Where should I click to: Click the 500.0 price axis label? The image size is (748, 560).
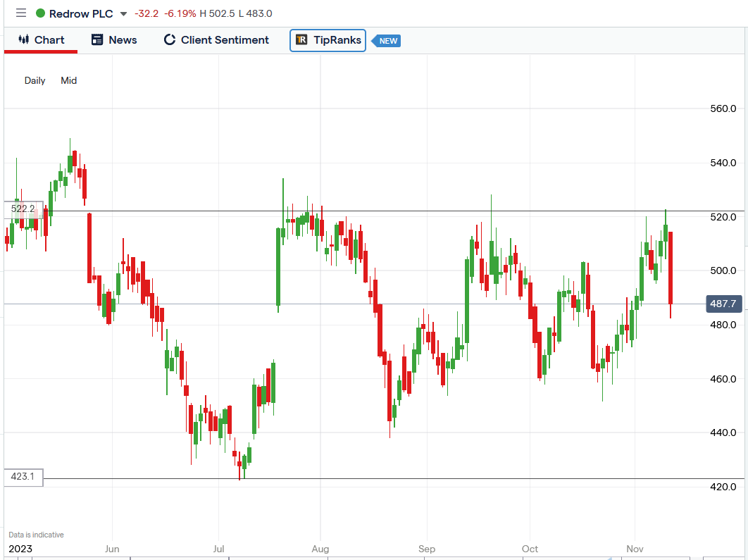tap(723, 271)
